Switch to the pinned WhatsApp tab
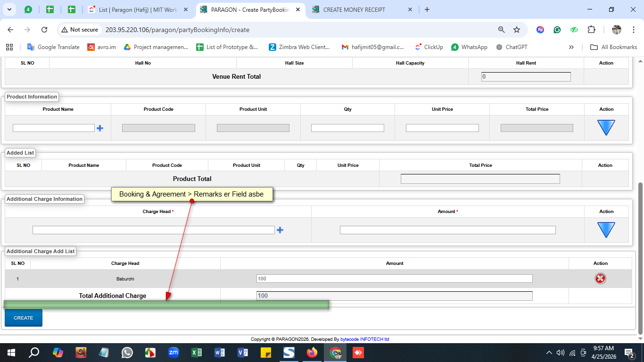The height and width of the screenshot is (362, 644). (28, 9)
